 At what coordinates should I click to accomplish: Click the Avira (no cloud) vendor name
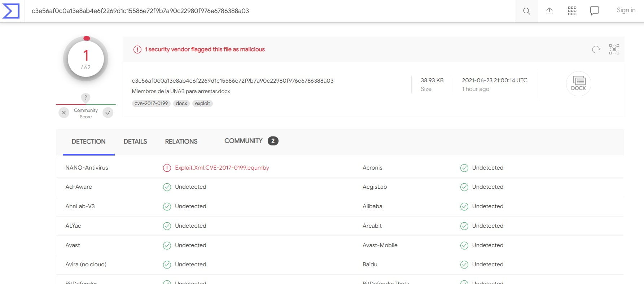click(86, 265)
